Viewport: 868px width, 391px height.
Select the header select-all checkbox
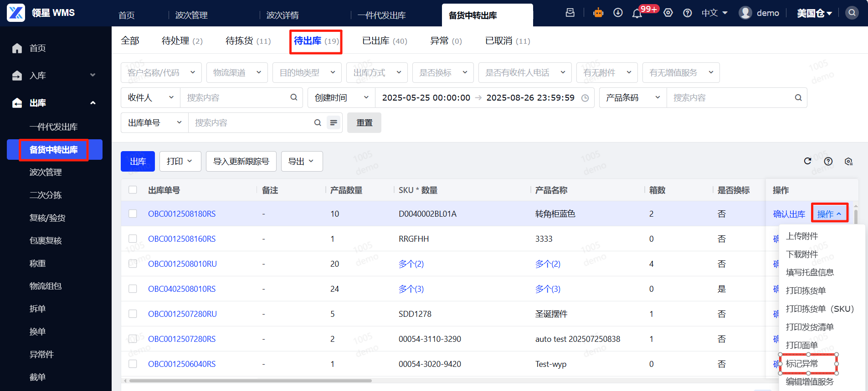click(x=133, y=190)
